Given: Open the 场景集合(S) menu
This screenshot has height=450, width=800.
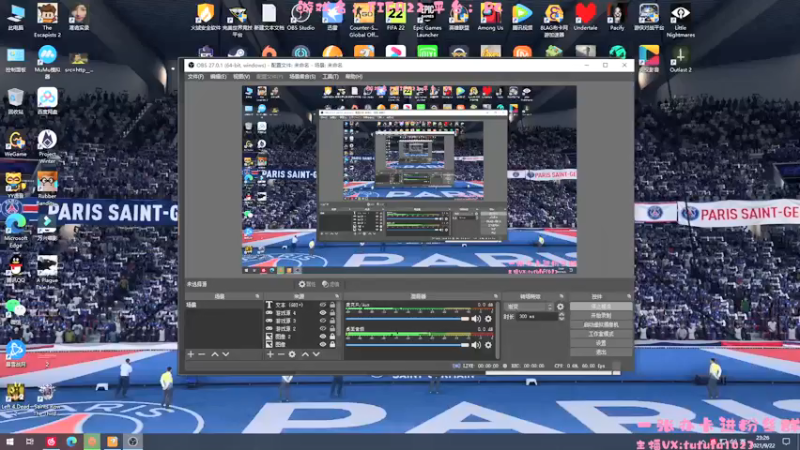Looking at the screenshot, I should (303, 77).
